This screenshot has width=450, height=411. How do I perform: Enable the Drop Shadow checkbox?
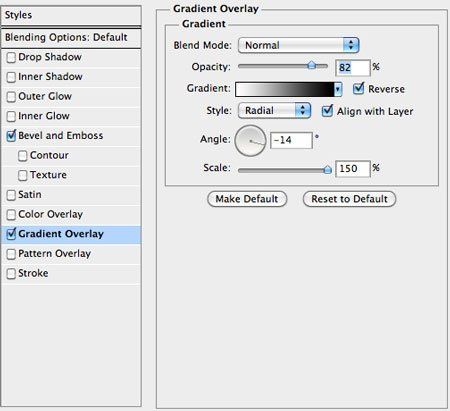(11, 58)
